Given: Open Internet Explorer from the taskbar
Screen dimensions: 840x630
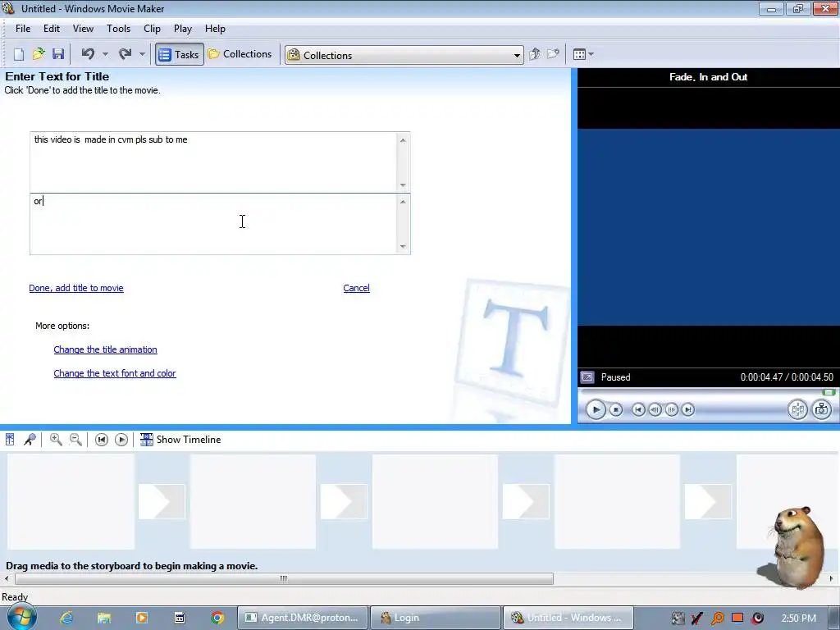Looking at the screenshot, I should 66,618.
